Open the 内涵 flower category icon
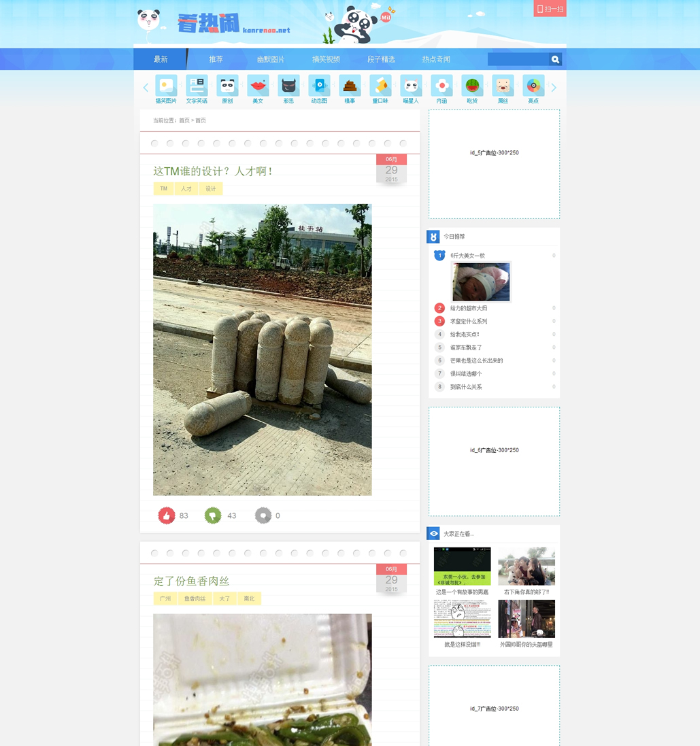Image resolution: width=700 pixels, height=746 pixels. coord(441,86)
